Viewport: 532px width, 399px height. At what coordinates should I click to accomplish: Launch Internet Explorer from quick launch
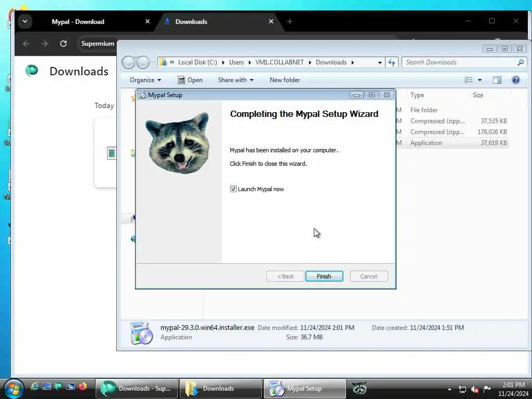pos(34,387)
